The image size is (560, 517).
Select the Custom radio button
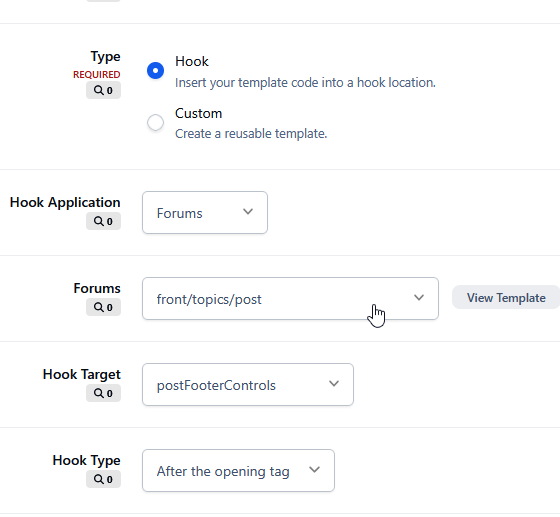tap(155, 122)
